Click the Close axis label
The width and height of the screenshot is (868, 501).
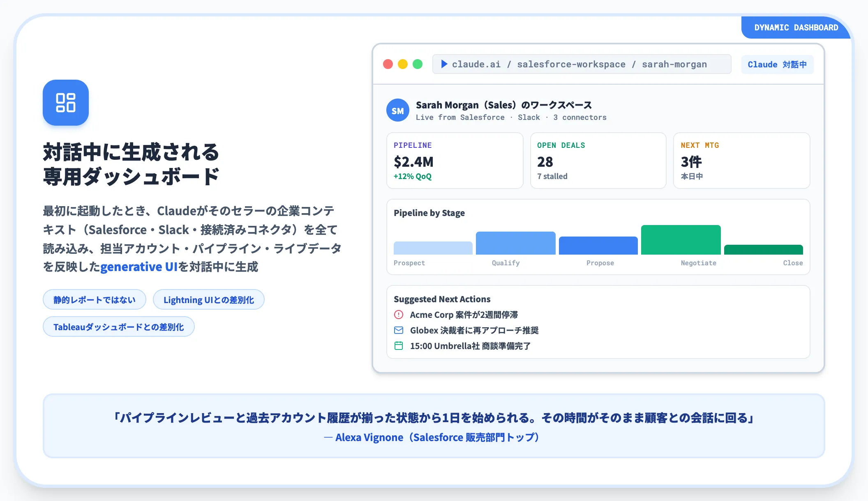(793, 263)
